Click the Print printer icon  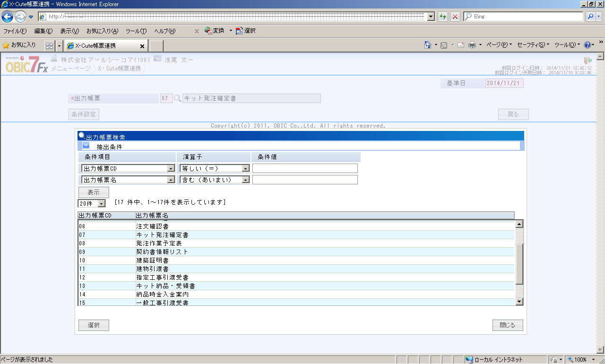(x=472, y=45)
